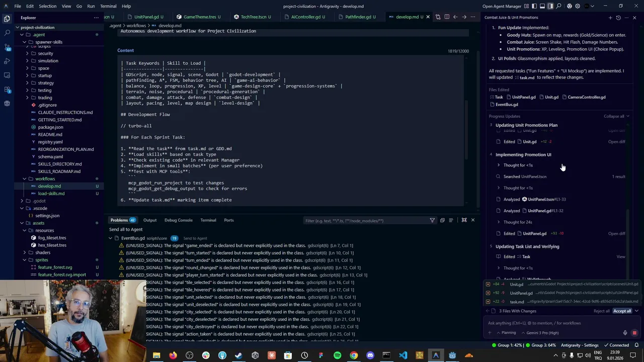
Task: Start a new agent conversation with plus icon
Action: click(x=610, y=18)
